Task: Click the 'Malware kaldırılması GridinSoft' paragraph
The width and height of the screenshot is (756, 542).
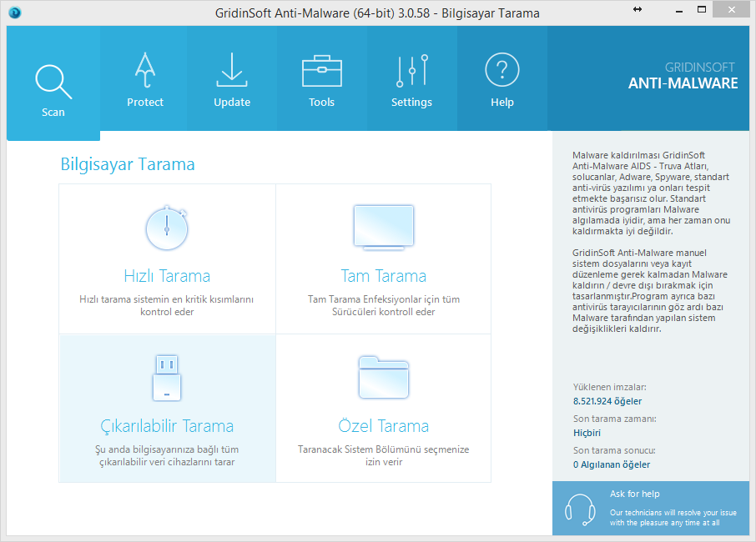Action: click(651, 193)
